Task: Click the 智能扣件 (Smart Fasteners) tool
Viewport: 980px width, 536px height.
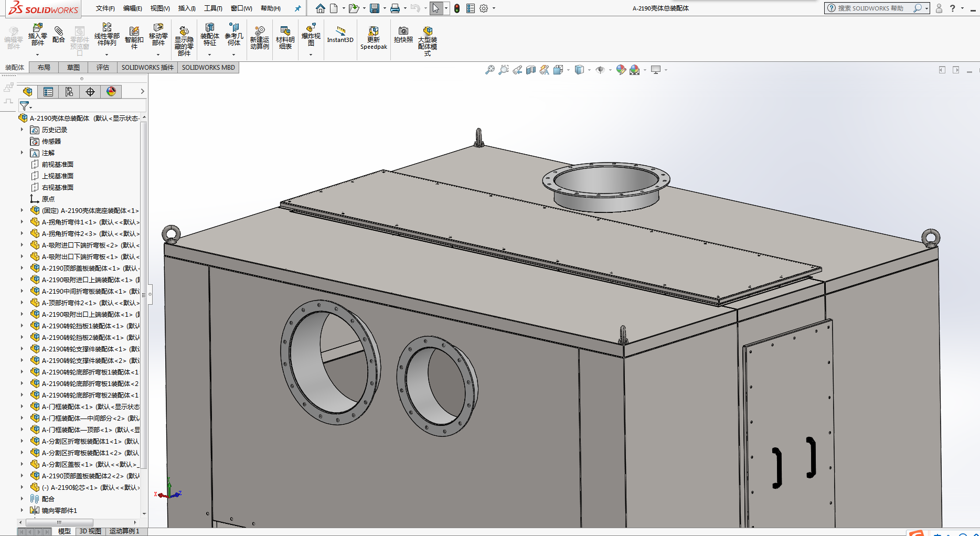Action: (134, 37)
